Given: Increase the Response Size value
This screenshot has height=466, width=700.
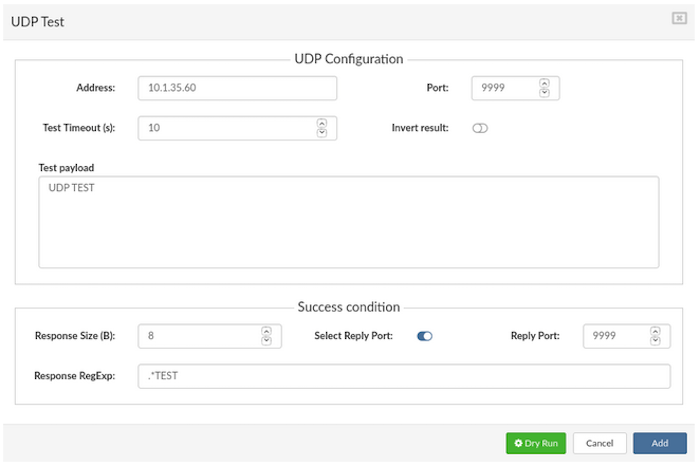Looking at the screenshot, I should point(266,331).
